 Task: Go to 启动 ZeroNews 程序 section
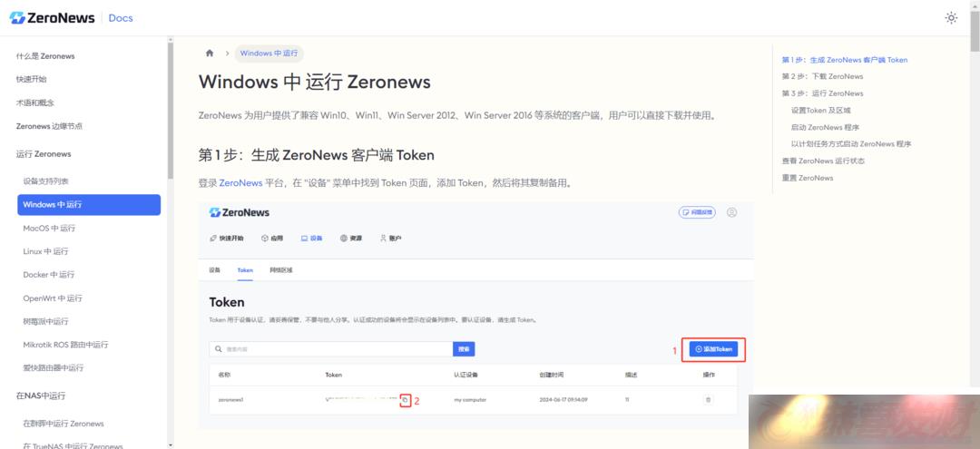tap(825, 127)
